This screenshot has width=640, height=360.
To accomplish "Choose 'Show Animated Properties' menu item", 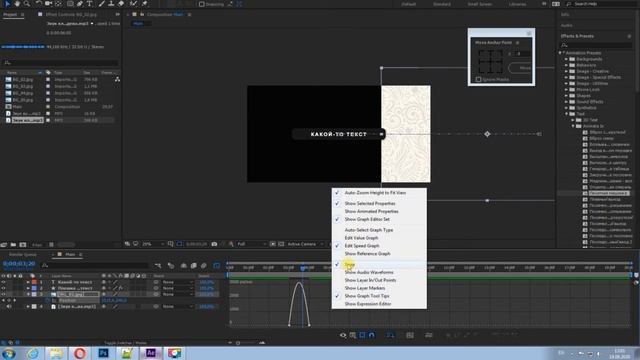I will (x=371, y=211).
